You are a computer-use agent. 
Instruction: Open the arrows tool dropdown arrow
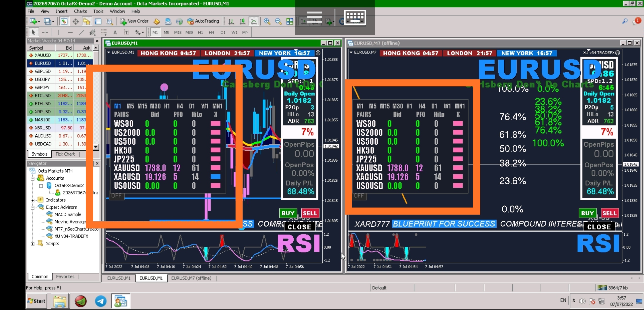click(x=143, y=32)
